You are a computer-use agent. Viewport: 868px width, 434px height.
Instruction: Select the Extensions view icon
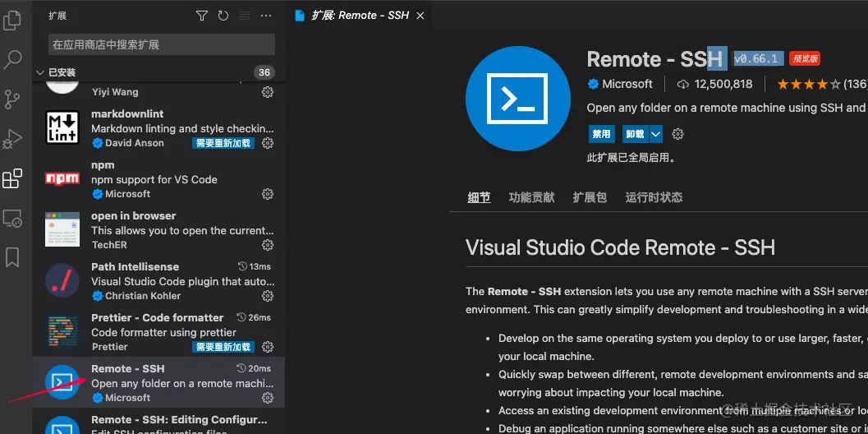tap(12, 178)
